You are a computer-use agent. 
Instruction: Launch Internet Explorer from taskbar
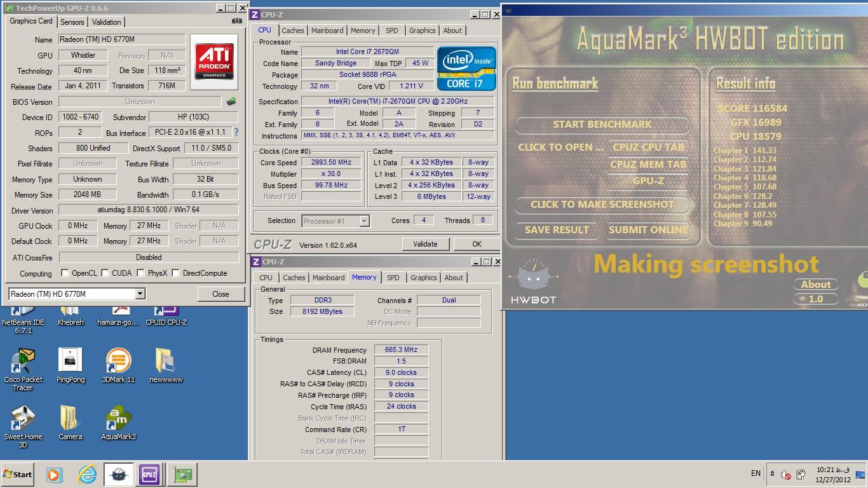tap(87, 474)
